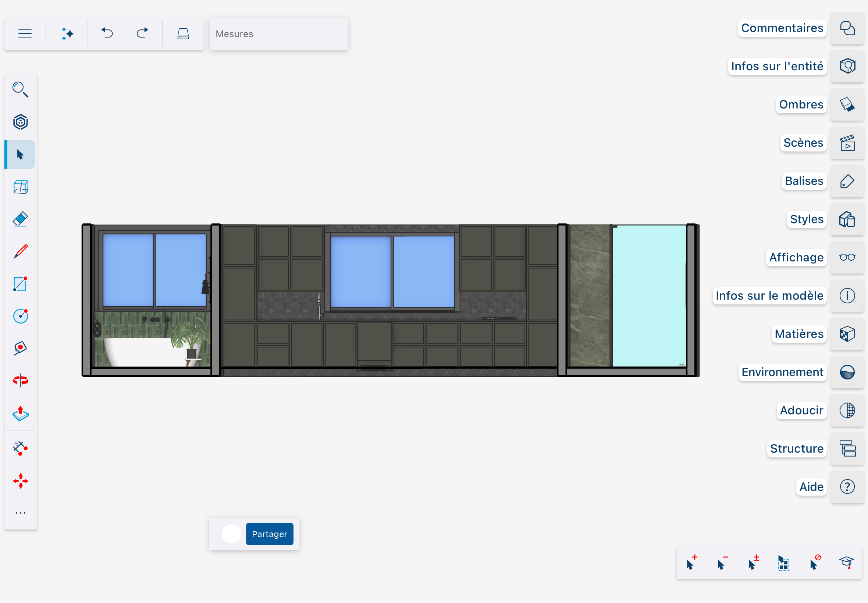Undo the last action

point(107,33)
